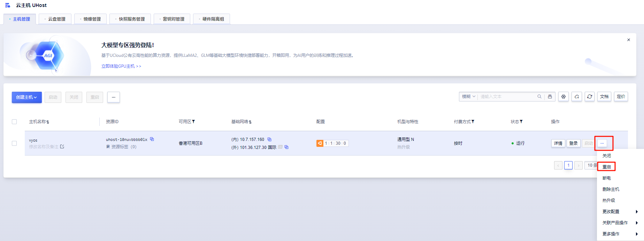Screen dimensions: 644x241
Task: Switch to 快照服务管理 tab
Action: pyautogui.click(x=130, y=19)
